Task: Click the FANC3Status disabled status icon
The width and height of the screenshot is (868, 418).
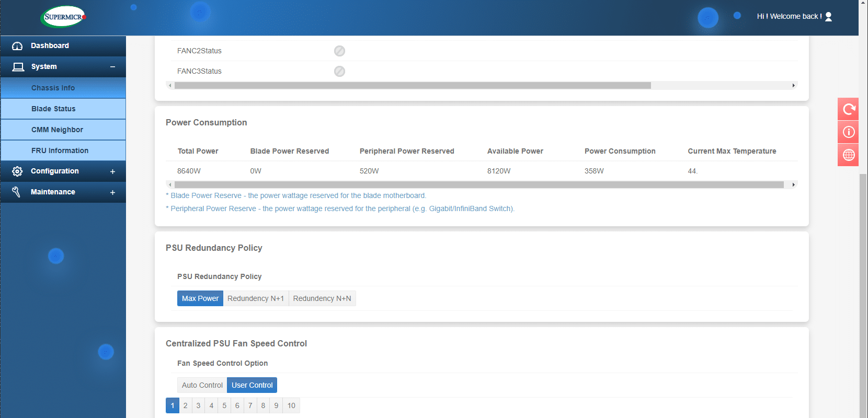Action: [x=339, y=71]
